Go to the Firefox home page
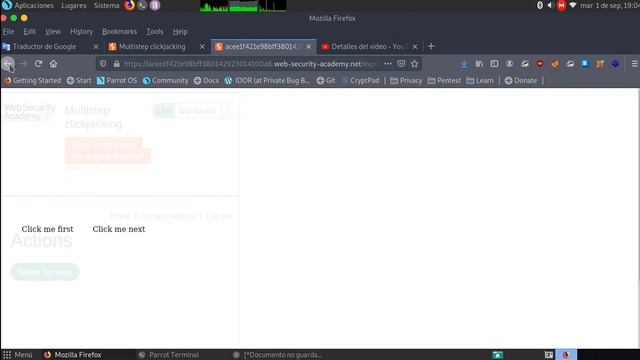Viewport: 640px width, 360px height. (53, 64)
